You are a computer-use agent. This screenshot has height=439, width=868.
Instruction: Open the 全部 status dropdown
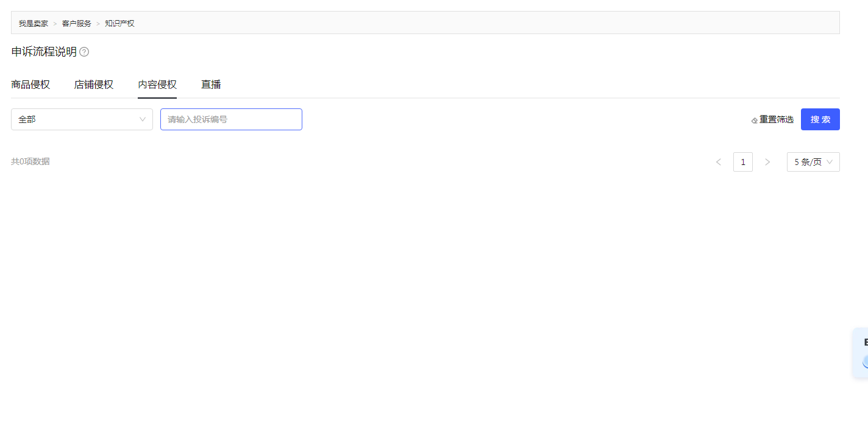coord(82,119)
